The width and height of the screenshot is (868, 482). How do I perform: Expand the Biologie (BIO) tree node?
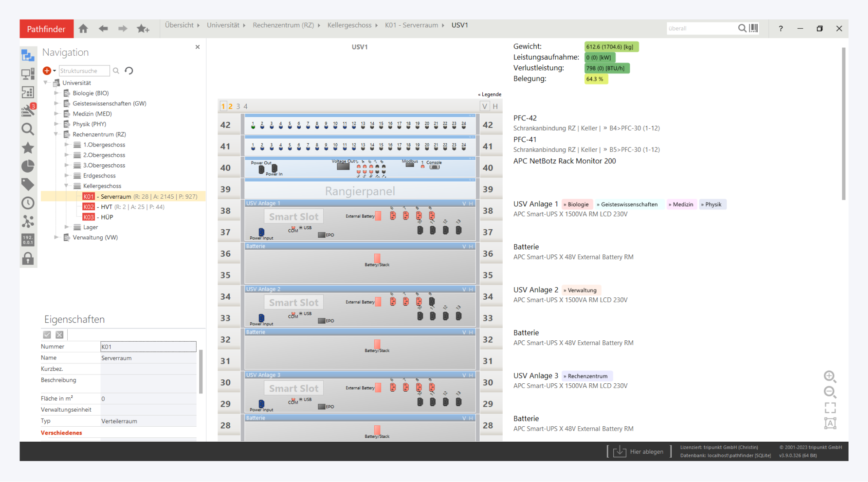(56, 93)
